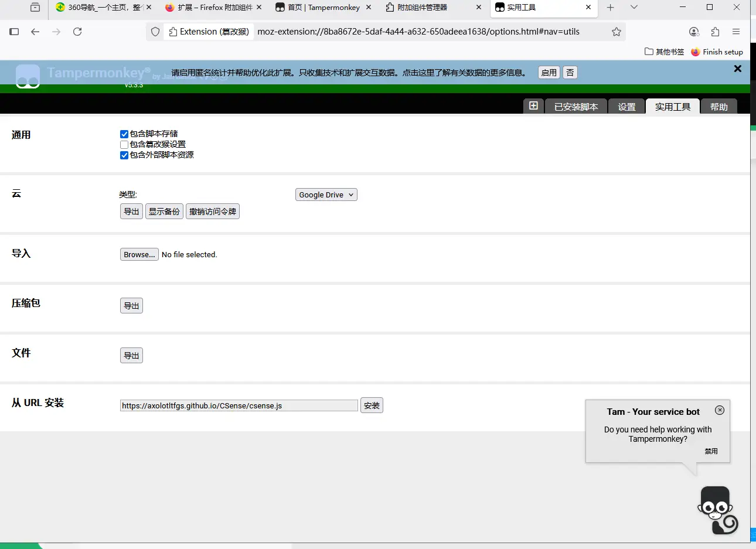
Task: Switch to 设置 tab
Action: point(626,106)
